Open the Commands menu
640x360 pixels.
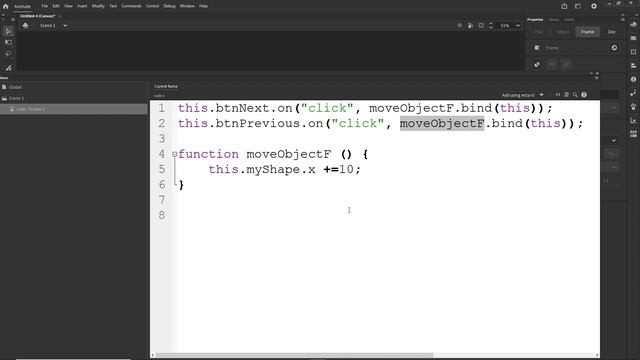(131, 6)
